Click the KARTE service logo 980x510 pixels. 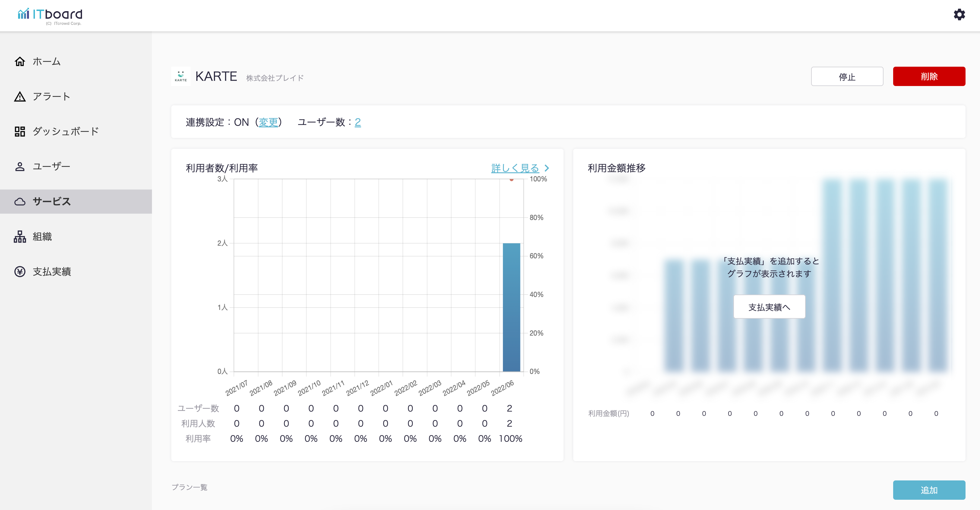tap(181, 76)
